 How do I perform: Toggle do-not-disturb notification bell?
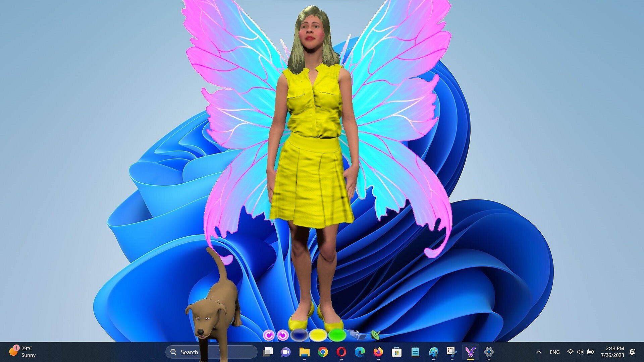633,352
